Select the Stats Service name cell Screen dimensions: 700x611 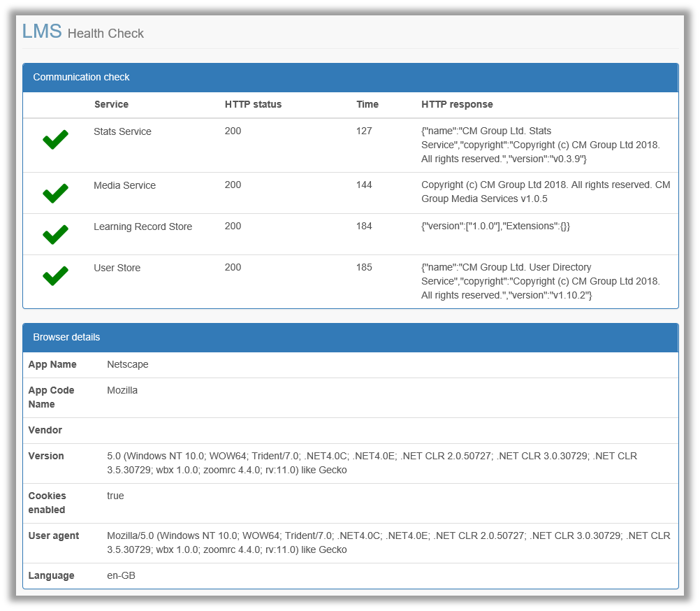click(122, 131)
